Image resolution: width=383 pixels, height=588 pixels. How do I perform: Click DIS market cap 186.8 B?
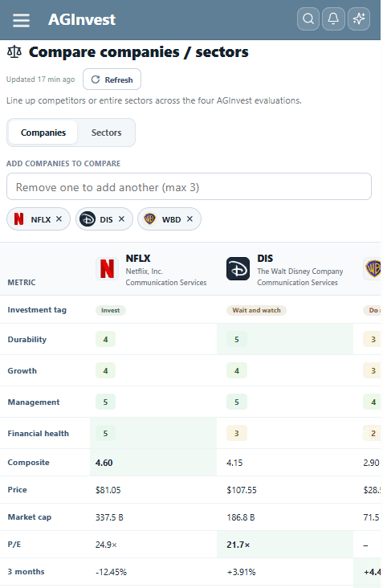coord(241,517)
